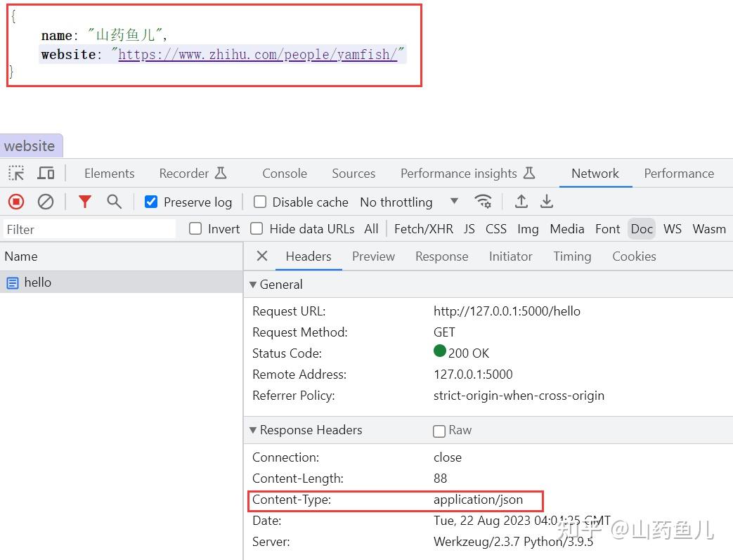Screen dimensions: 733x560
Task: Open the No throttling dropdown
Action: [x=409, y=202]
